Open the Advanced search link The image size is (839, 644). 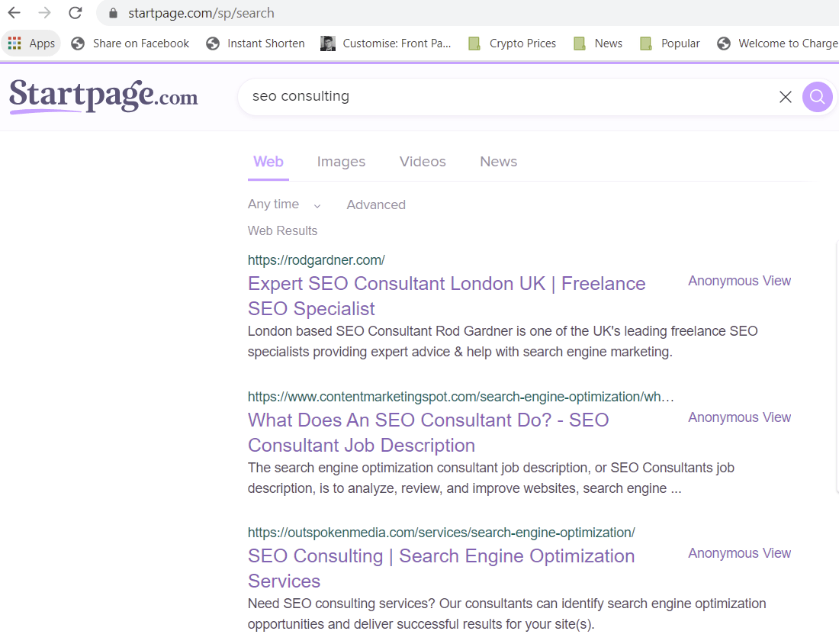pos(375,204)
